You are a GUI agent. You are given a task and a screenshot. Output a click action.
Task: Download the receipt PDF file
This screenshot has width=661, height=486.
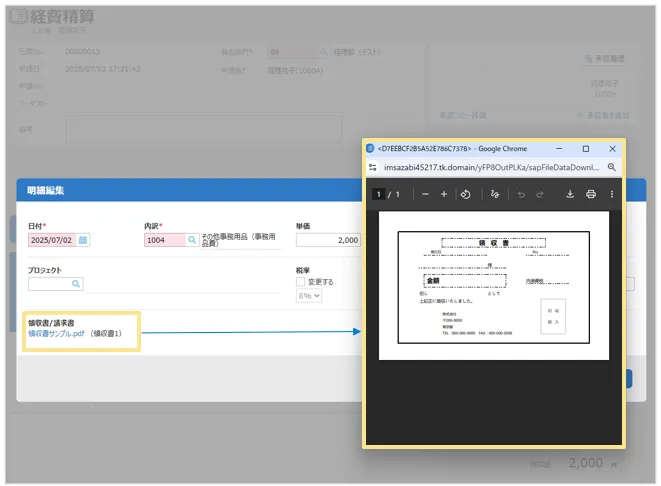pyautogui.click(x=570, y=194)
